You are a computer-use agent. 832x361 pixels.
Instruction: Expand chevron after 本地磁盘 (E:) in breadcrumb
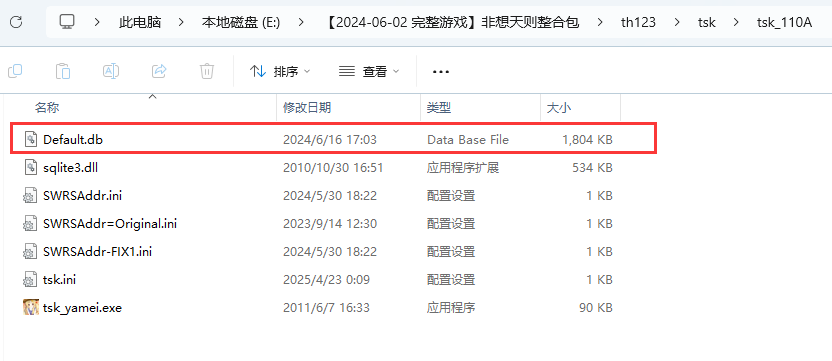click(301, 22)
